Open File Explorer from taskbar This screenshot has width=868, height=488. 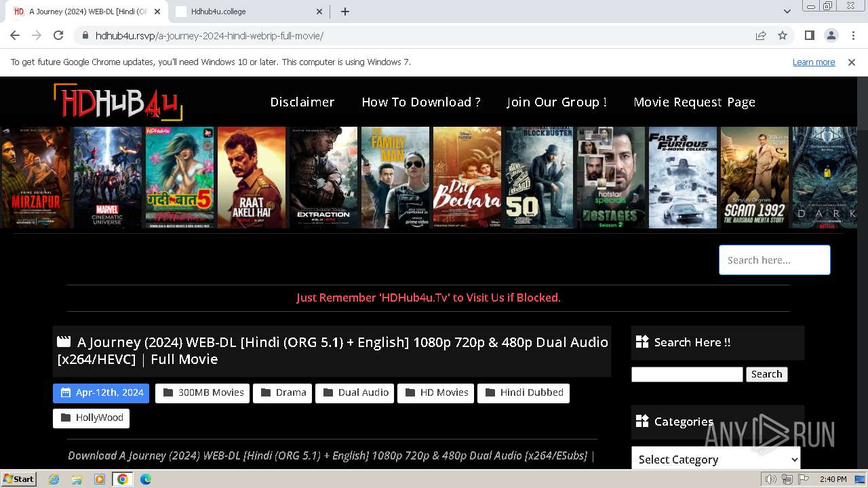77,479
